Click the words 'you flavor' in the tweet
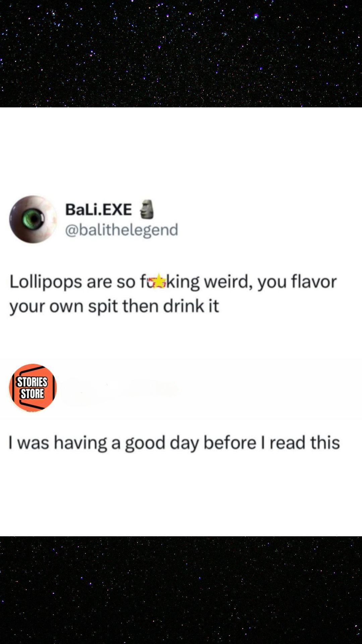 click(x=297, y=282)
